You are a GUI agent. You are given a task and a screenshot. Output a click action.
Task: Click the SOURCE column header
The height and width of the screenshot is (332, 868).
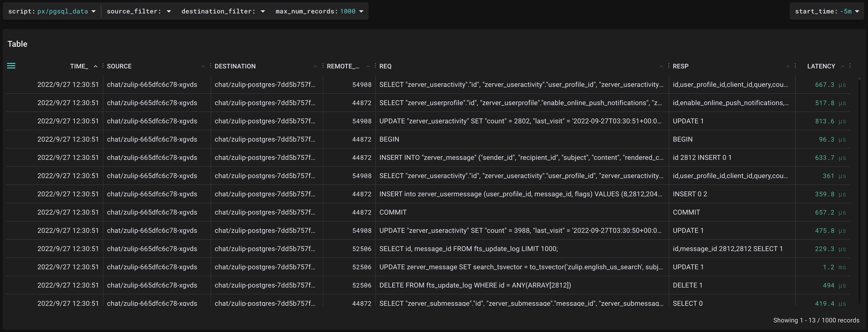(119, 66)
